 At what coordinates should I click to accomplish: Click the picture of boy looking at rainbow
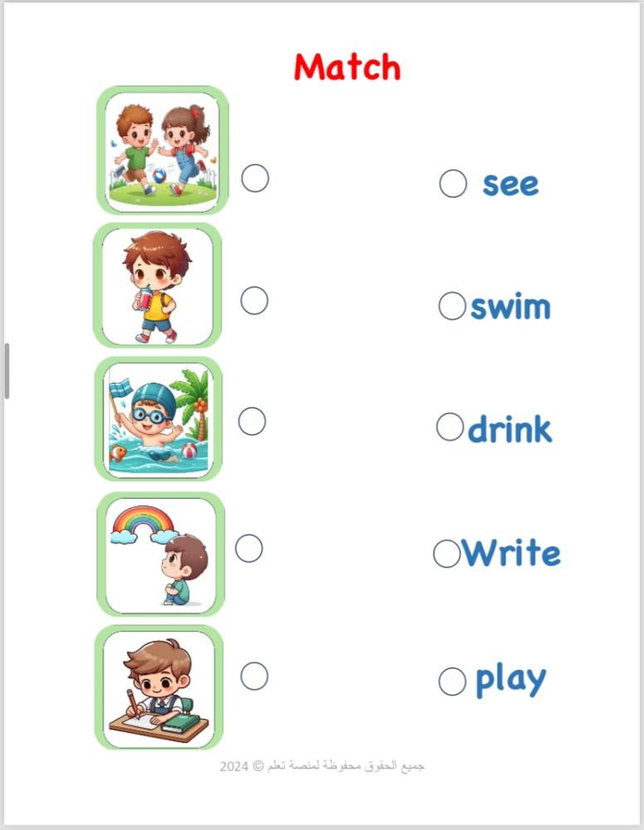point(160,554)
